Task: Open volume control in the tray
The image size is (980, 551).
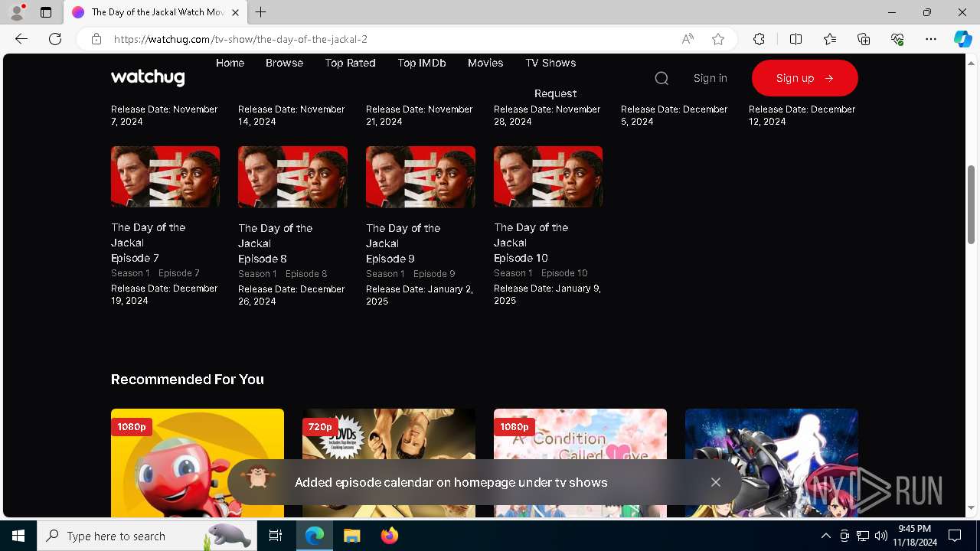Action: coord(880,536)
